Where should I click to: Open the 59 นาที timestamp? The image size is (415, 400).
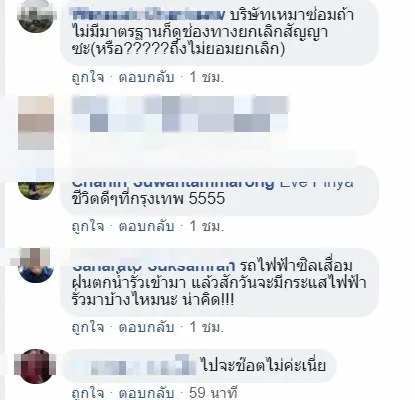[x=213, y=393]
